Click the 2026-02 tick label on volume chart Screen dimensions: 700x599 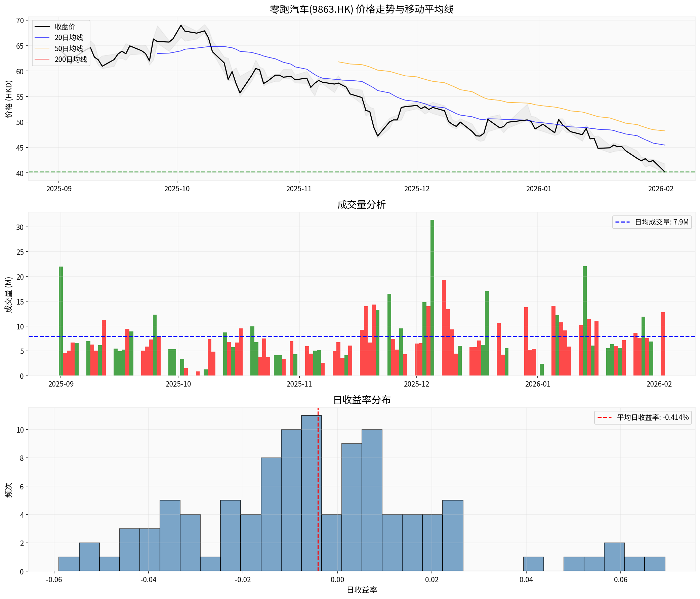point(659,384)
